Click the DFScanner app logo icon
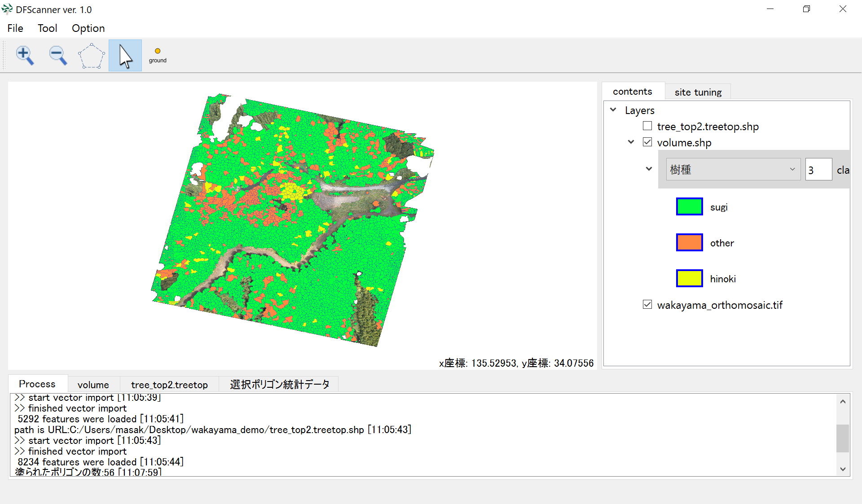The image size is (862, 504). pos(7,9)
